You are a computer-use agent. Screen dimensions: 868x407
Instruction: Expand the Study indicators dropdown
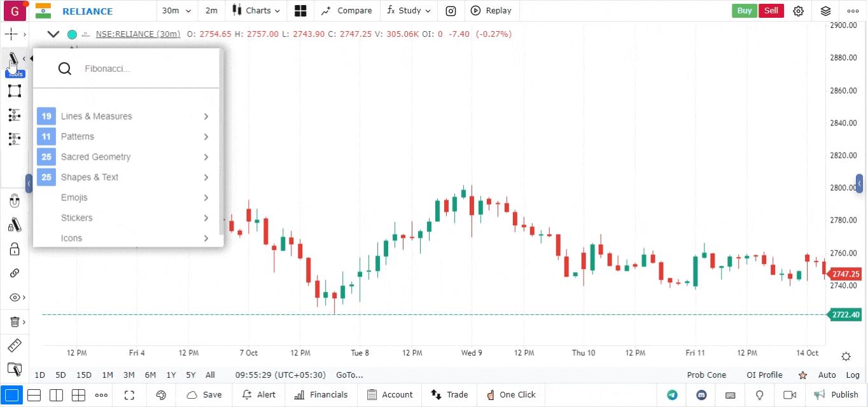coord(409,11)
